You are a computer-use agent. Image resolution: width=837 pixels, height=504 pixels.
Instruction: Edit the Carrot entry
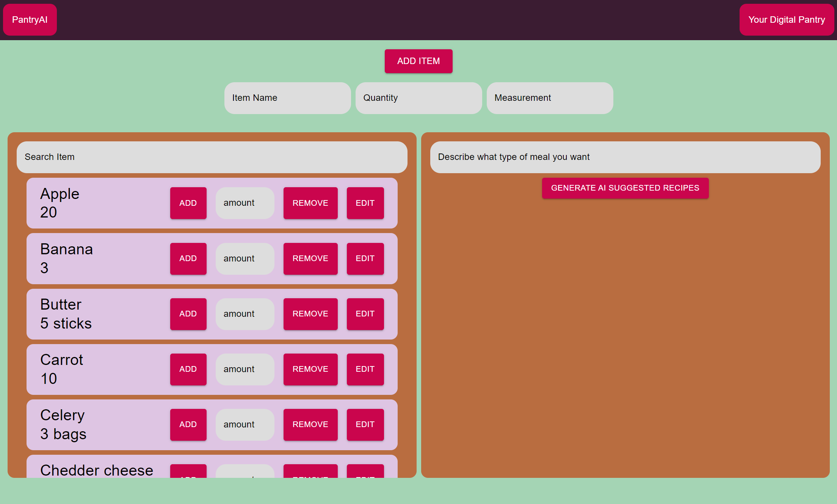point(365,369)
